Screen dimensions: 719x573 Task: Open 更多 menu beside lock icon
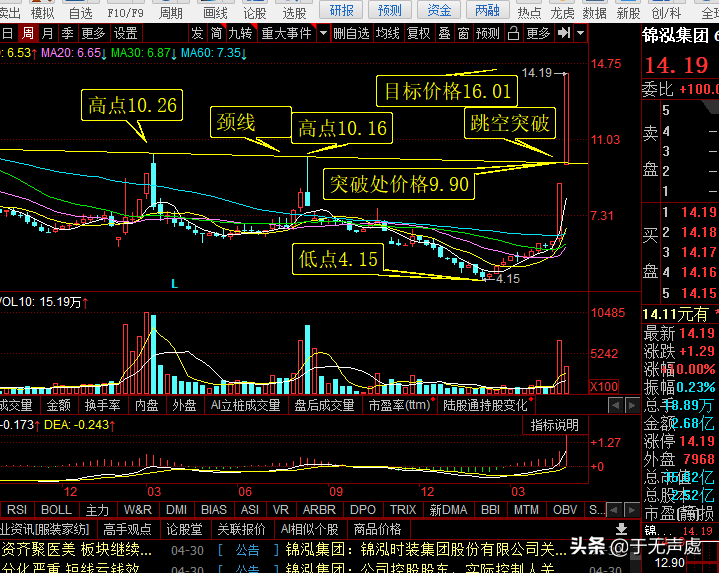538,33
